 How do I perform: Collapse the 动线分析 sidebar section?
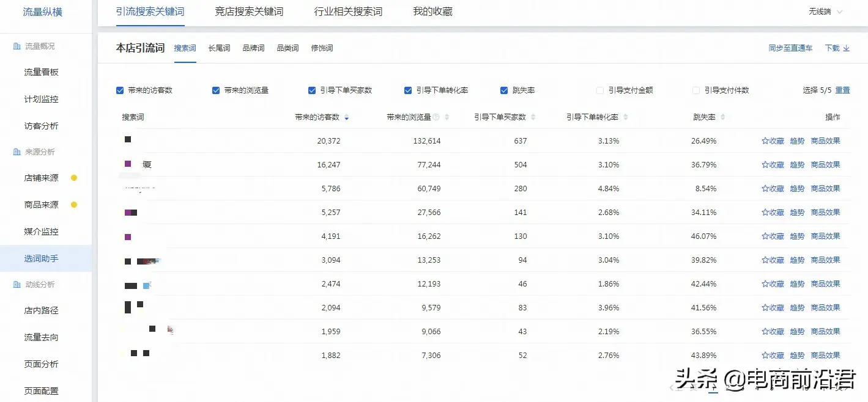point(39,285)
